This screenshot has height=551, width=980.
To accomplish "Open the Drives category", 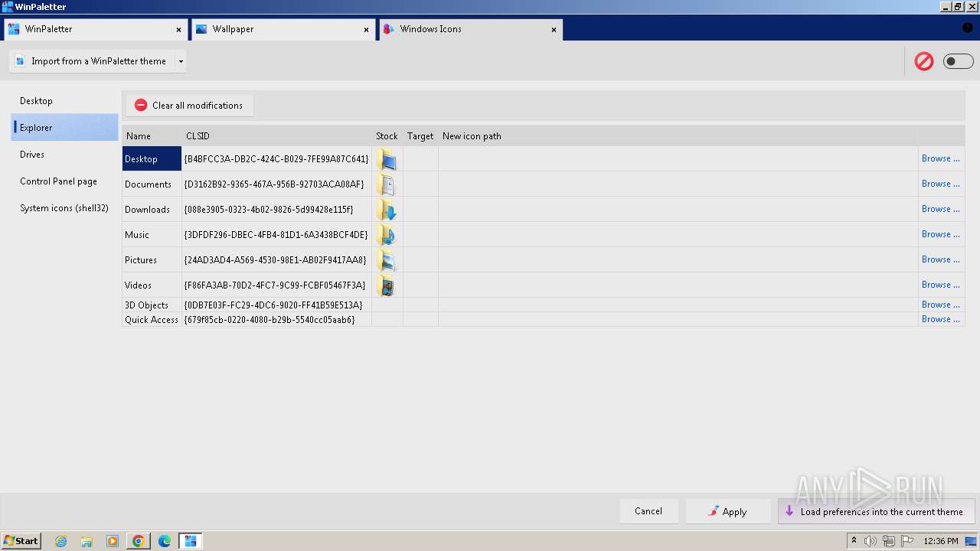I will point(64,155).
